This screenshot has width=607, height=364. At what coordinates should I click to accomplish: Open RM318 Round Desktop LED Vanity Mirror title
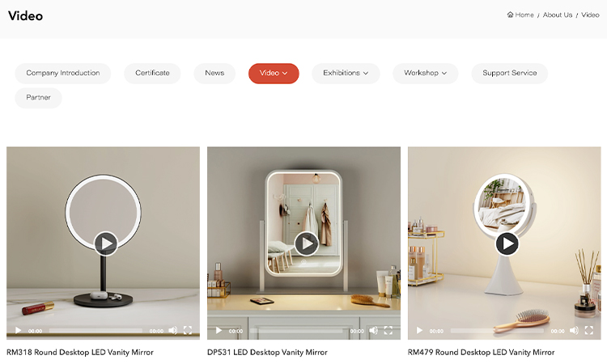coord(80,353)
